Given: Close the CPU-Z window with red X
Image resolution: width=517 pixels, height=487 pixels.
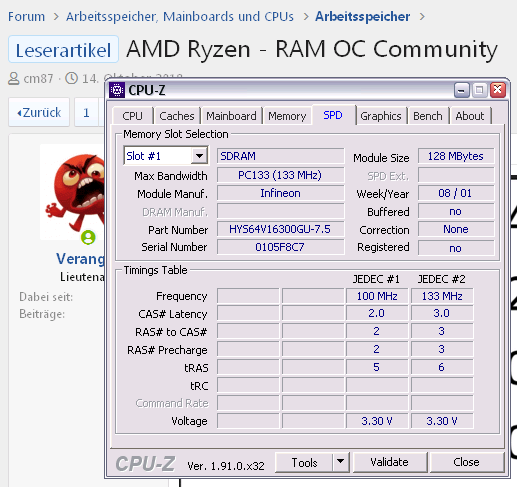Looking at the screenshot, I should (498, 90).
